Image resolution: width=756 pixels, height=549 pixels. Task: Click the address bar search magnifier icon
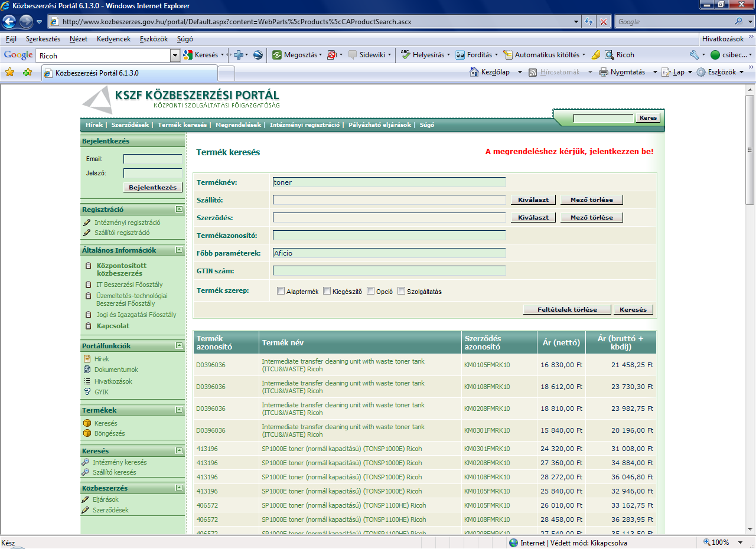pos(739,22)
